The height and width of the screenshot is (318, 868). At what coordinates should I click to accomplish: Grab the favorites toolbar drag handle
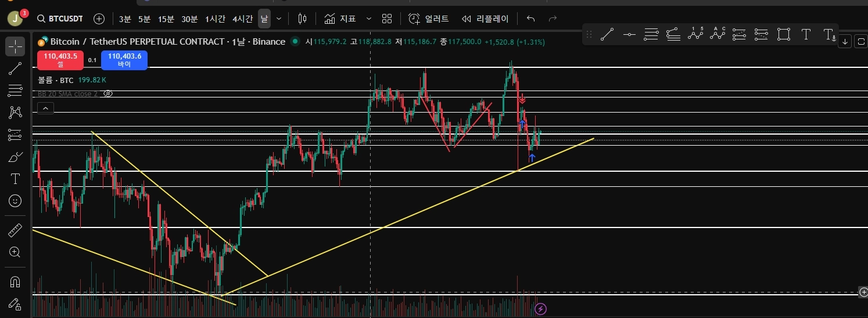click(x=589, y=34)
